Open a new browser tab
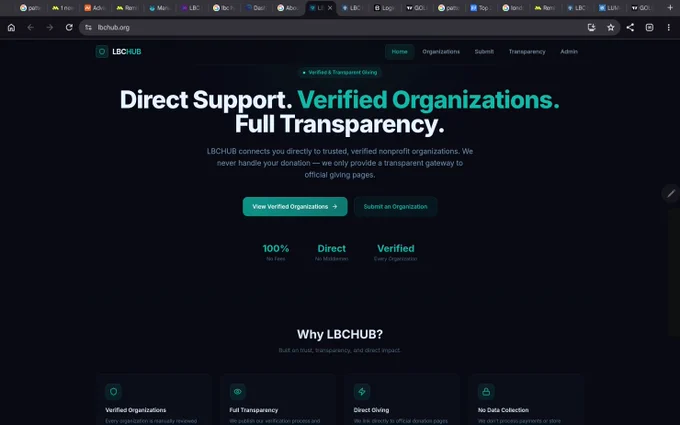Viewport: 680px width, 425px height. [x=670, y=7]
